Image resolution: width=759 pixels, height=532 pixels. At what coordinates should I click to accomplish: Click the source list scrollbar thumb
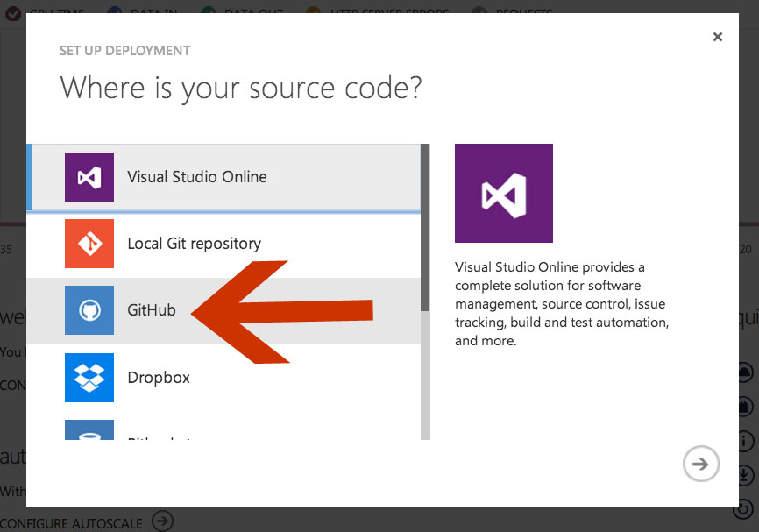coord(425,228)
